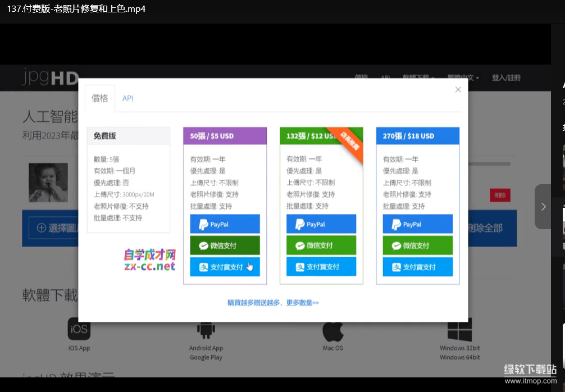
Task: Open the Google Play link under Android App
Action: 206,357
